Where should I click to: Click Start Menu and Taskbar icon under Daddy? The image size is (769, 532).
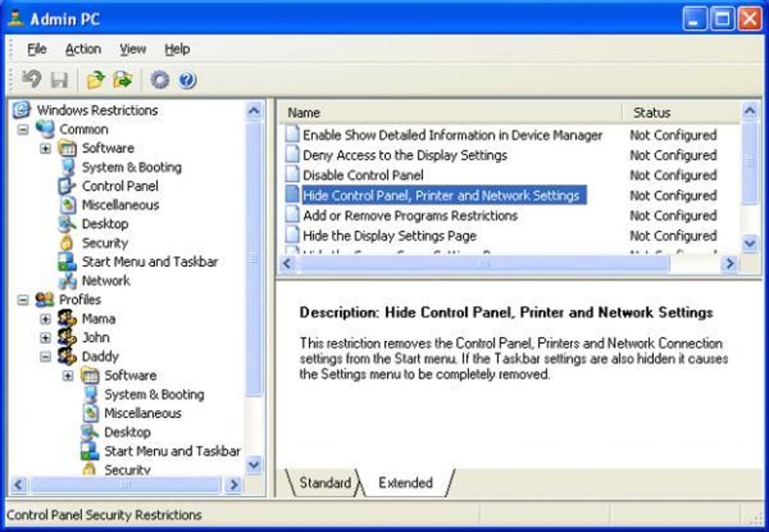click(x=90, y=451)
